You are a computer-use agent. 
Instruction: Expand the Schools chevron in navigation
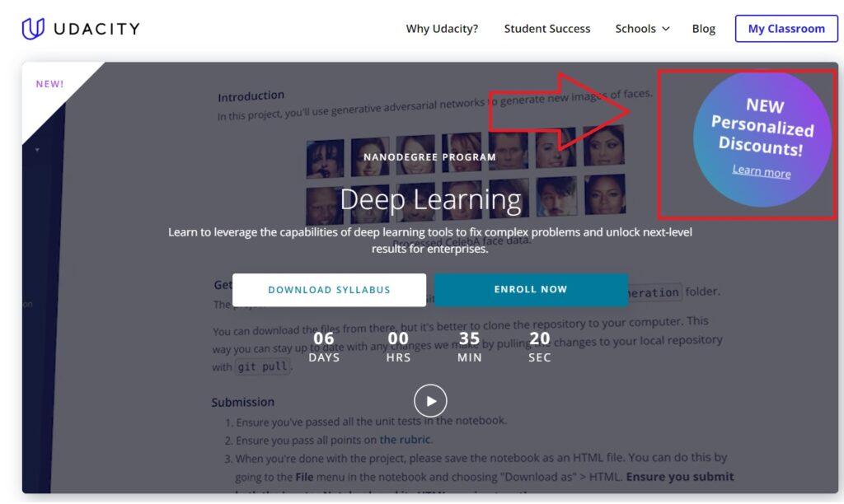pos(664,30)
